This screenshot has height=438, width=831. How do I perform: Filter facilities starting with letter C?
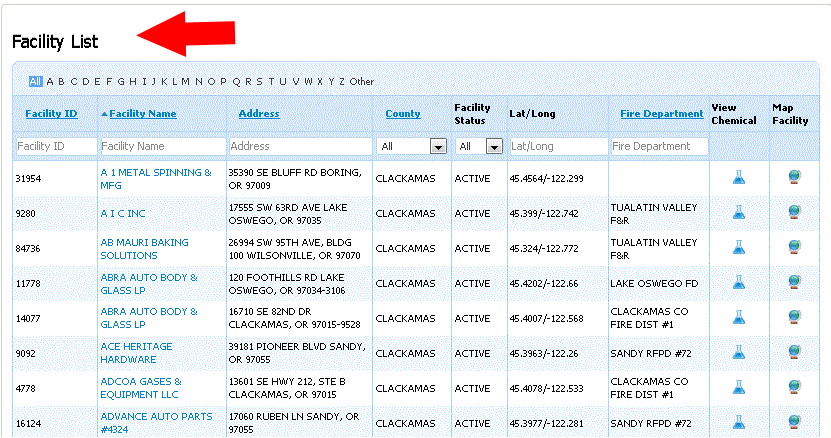tap(74, 82)
